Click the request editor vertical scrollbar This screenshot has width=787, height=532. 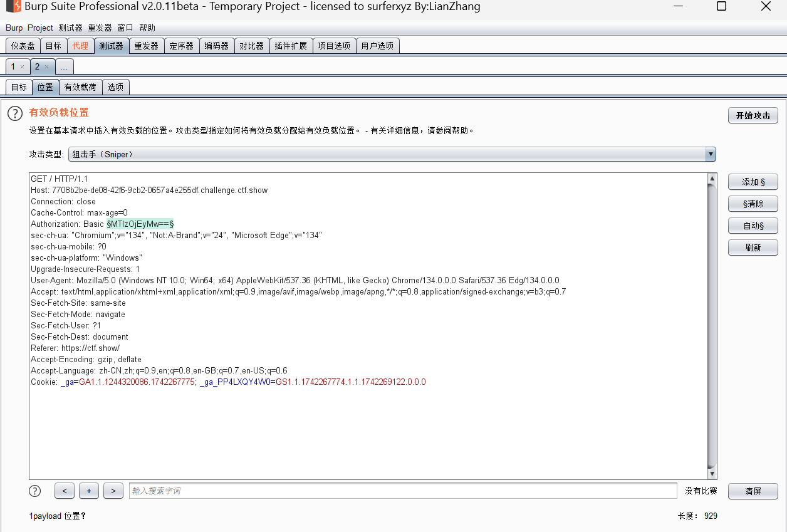tap(712, 326)
